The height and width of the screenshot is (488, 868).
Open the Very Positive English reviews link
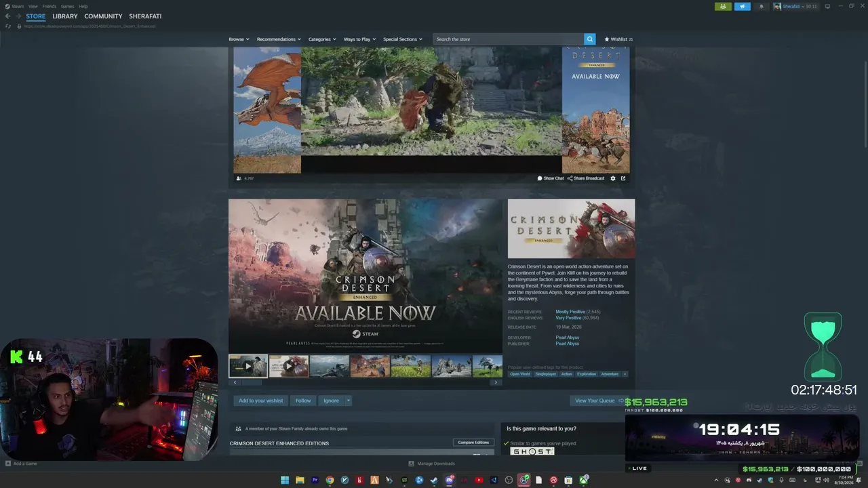568,318
